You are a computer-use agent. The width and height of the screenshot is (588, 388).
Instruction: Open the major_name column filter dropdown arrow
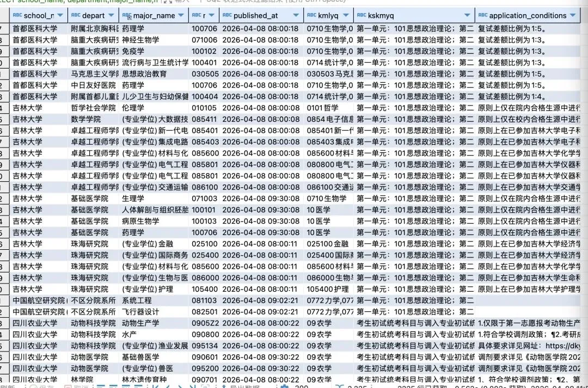[x=181, y=15]
